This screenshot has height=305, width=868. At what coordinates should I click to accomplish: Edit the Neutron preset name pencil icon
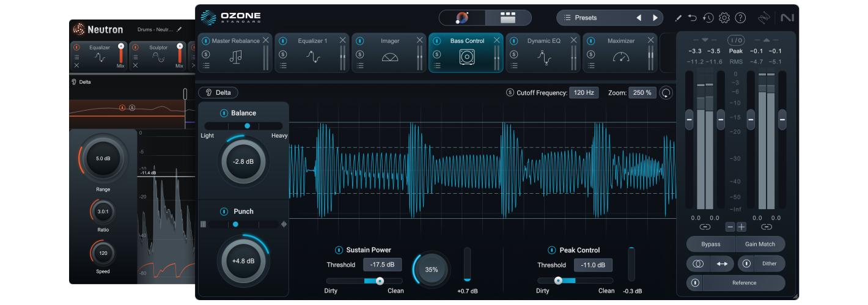[179, 29]
